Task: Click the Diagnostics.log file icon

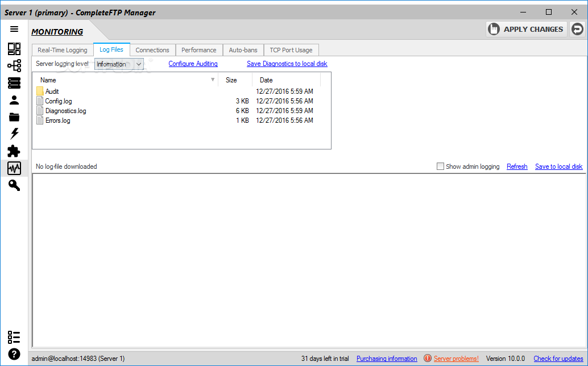Action: click(x=40, y=110)
